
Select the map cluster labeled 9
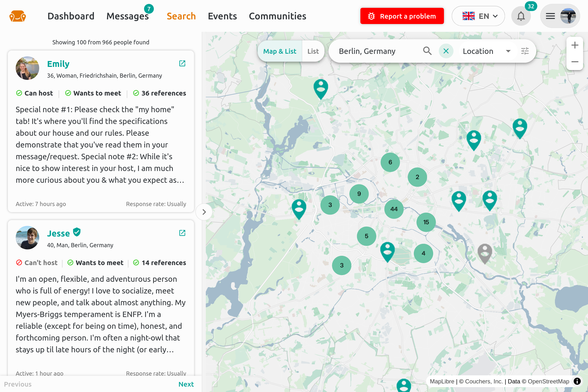tap(359, 194)
